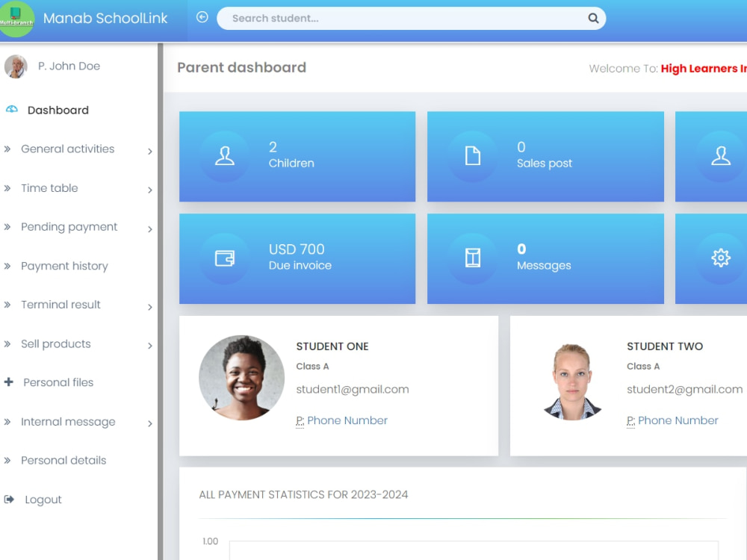
Task: Click the gear settings card icon
Action: pos(721,258)
